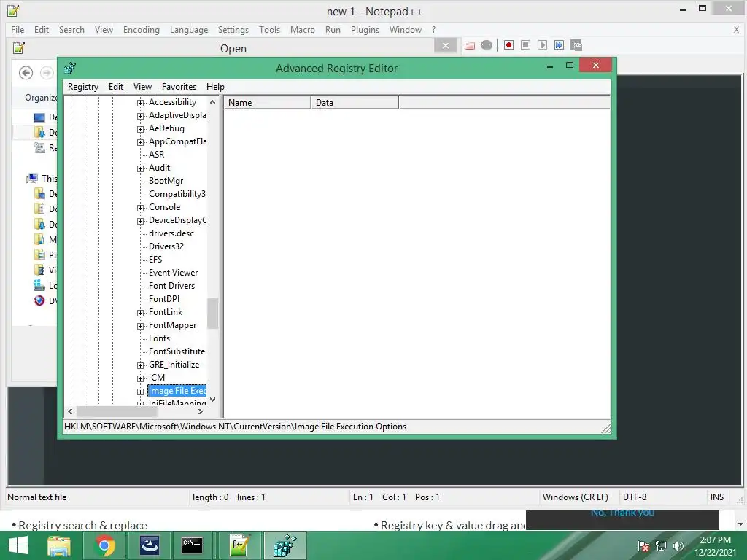Open the volume control in system tray

[678, 546]
